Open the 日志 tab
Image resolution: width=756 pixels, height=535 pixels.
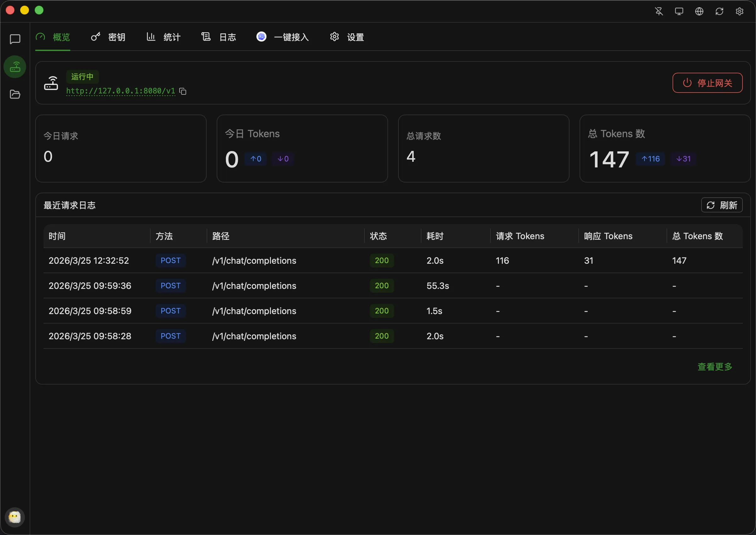[219, 37]
